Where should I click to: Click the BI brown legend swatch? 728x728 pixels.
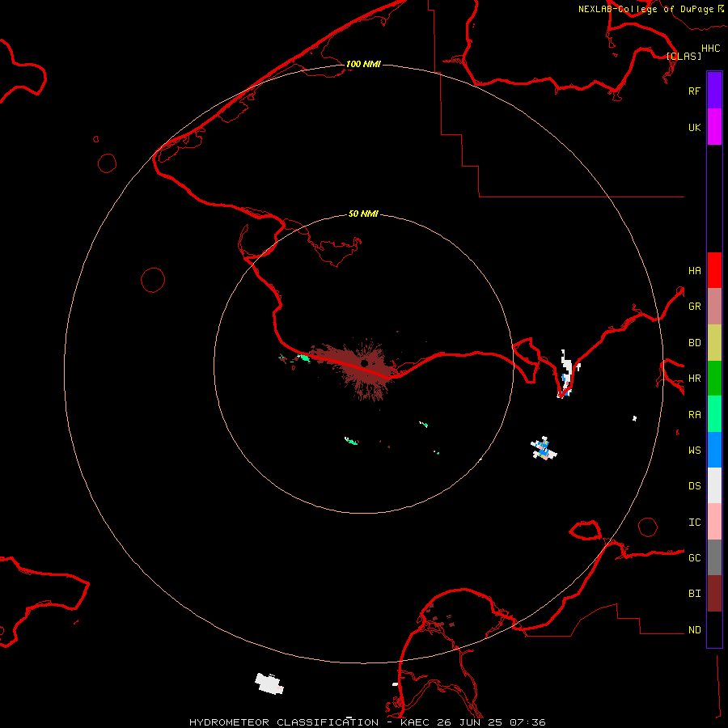[714, 594]
